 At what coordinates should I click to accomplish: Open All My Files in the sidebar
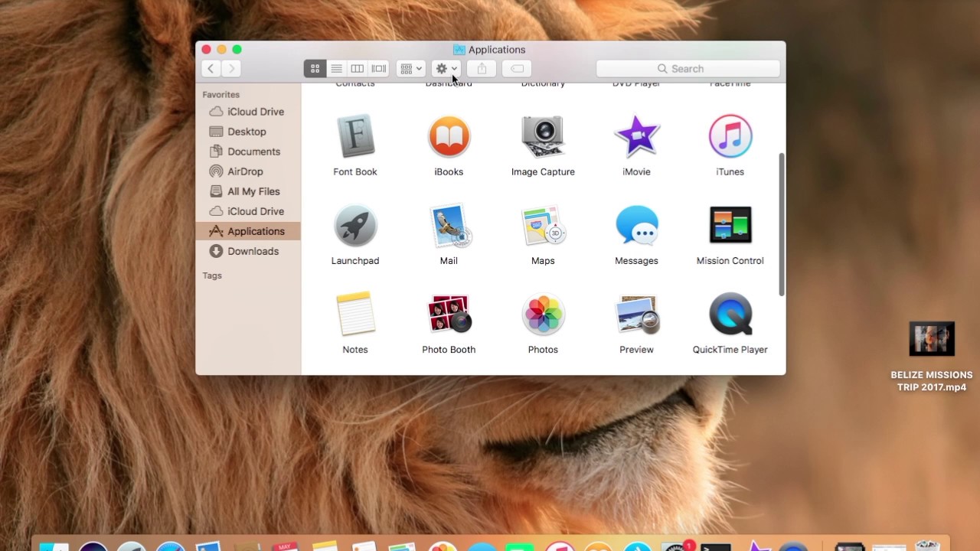tap(248, 191)
